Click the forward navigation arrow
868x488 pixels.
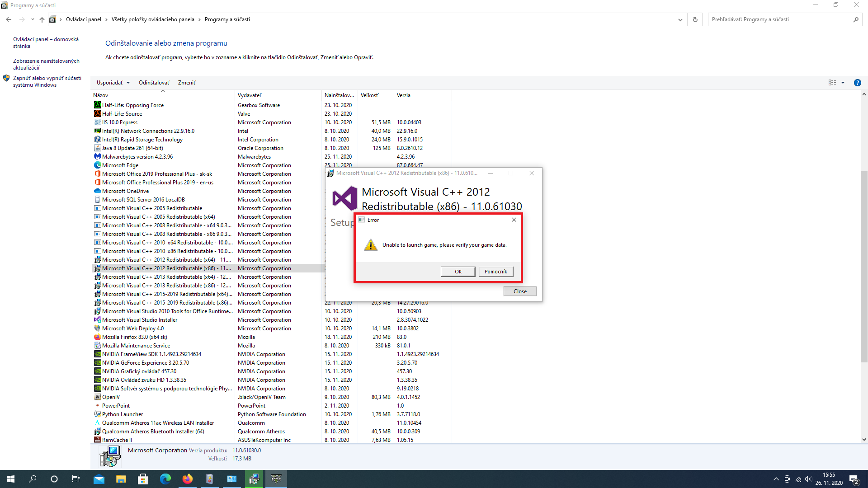22,19
